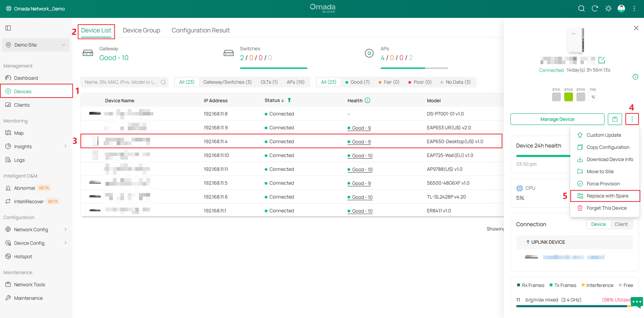Filter by APs (19)

296,82
